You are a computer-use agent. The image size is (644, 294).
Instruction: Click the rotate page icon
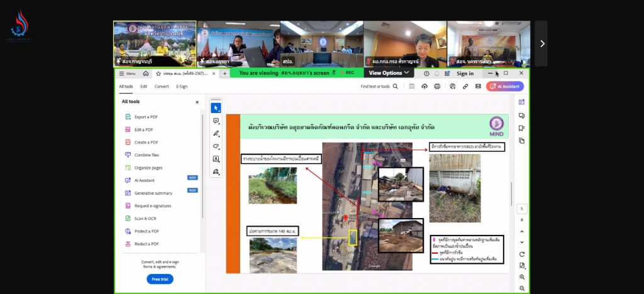[x=521, y=254]
